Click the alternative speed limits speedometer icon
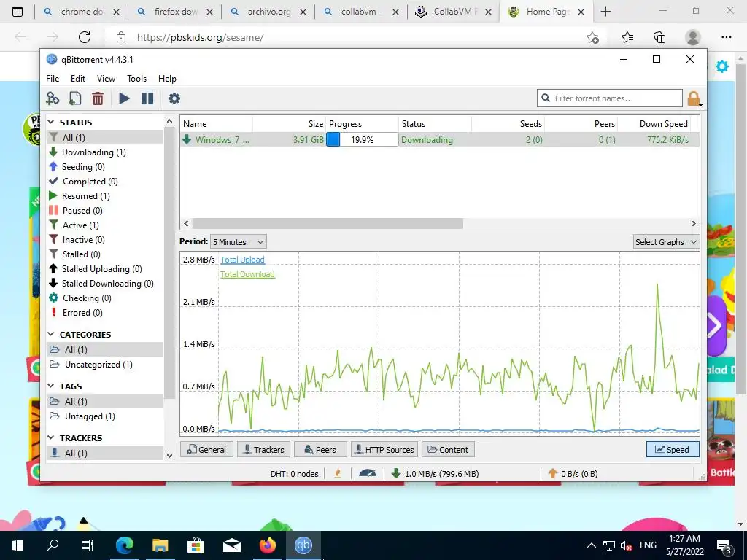Screen dimensions: 747x560 (368, 473)
